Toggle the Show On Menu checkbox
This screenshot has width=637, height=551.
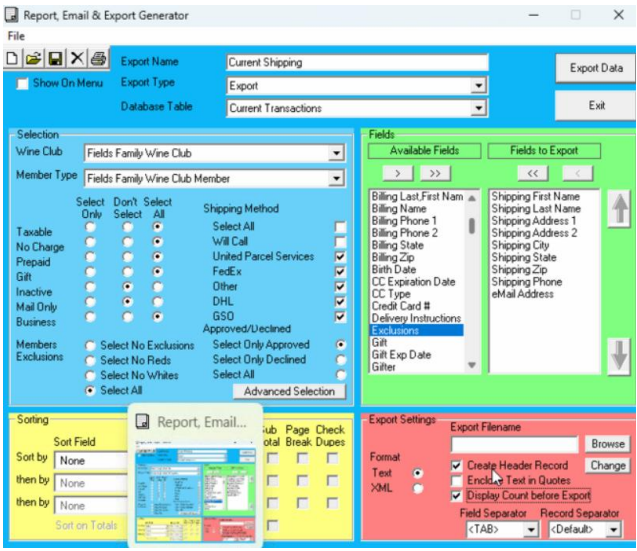[x=22, y=84]
